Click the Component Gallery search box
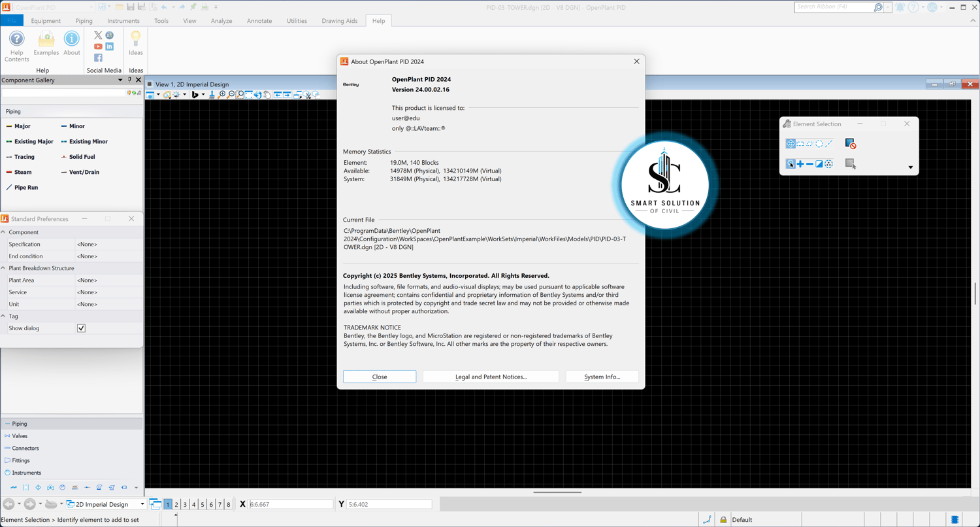Screen dimensions: 980x527 click(64, 93)
